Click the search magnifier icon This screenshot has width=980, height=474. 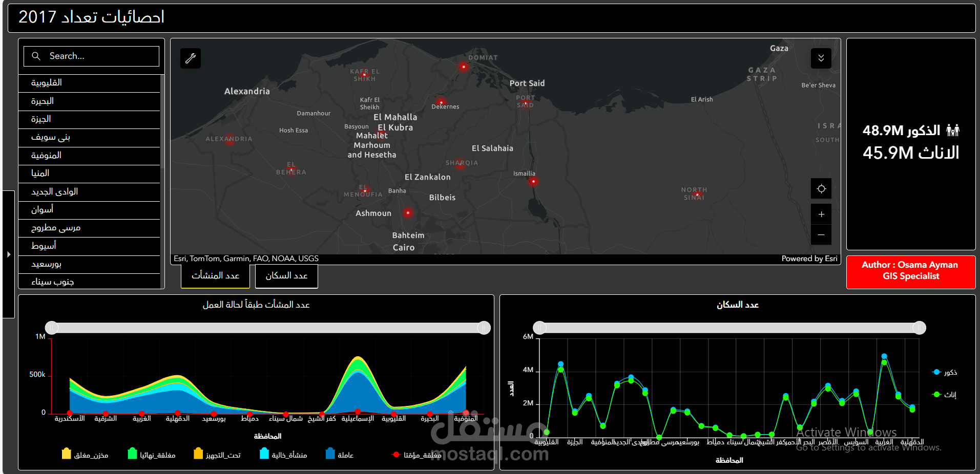(x=36, y=56)
